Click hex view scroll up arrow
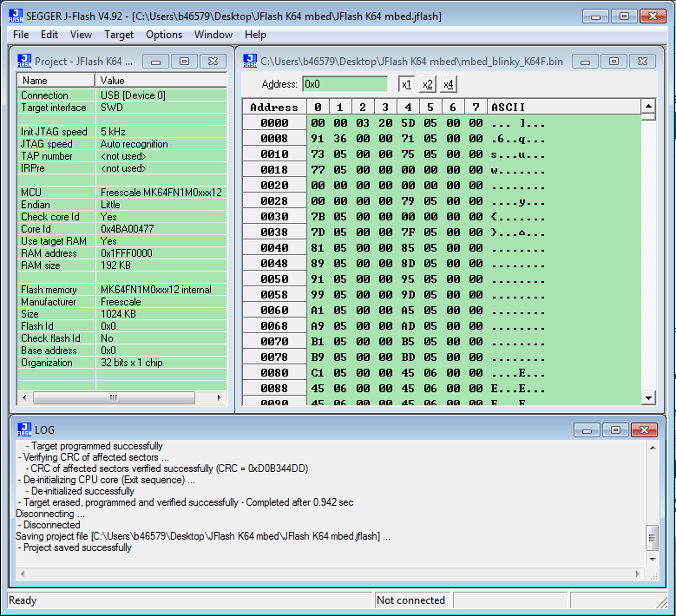 [x=648, y=106]
